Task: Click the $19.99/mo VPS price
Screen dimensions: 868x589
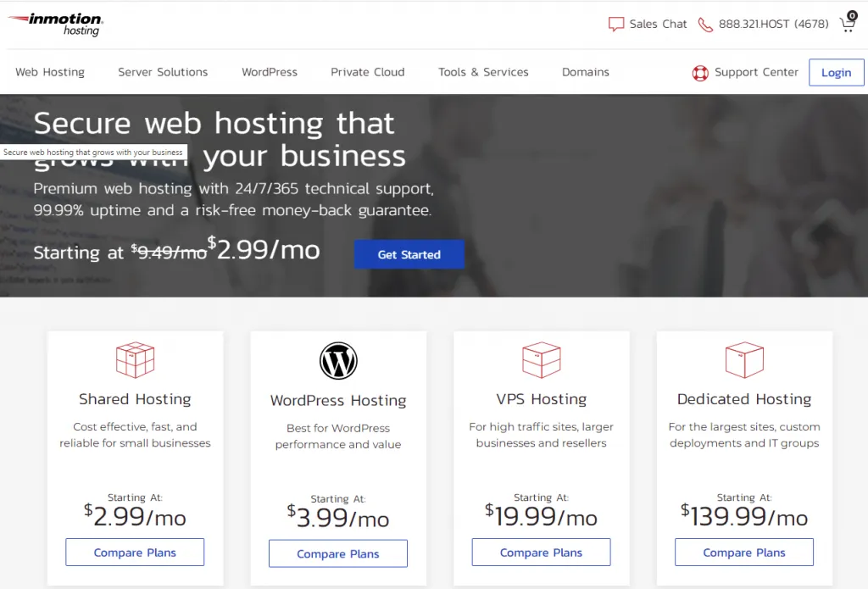Action: coord(542,516)
